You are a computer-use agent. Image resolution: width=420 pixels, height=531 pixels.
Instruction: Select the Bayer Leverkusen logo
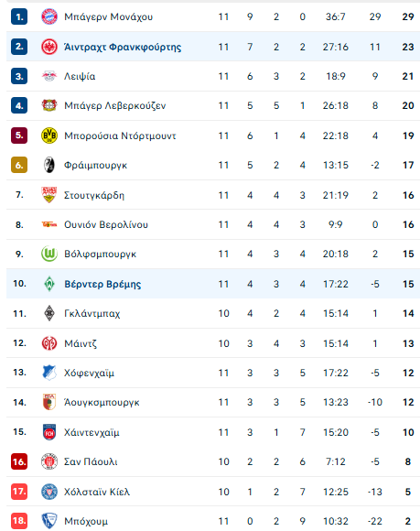(49, 105)
